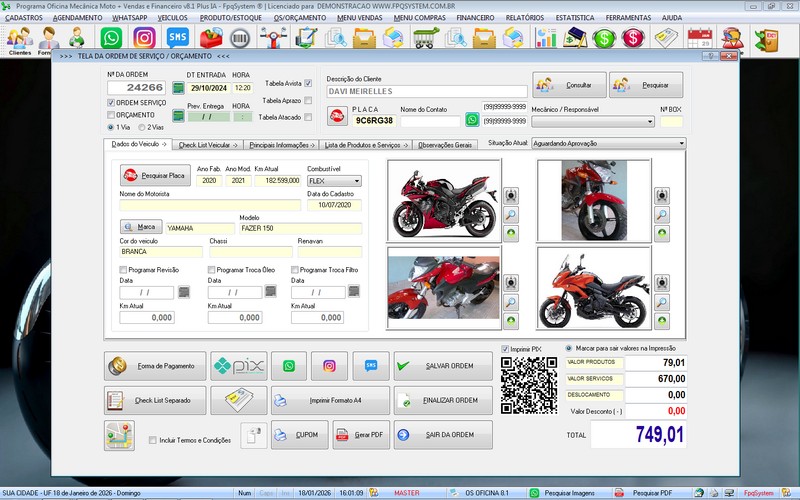Click the green WhatsApp icon beside the phone numbers
The width and height of the screenshot is (800, 500).
pyautogui.click(x=472, y=119)
